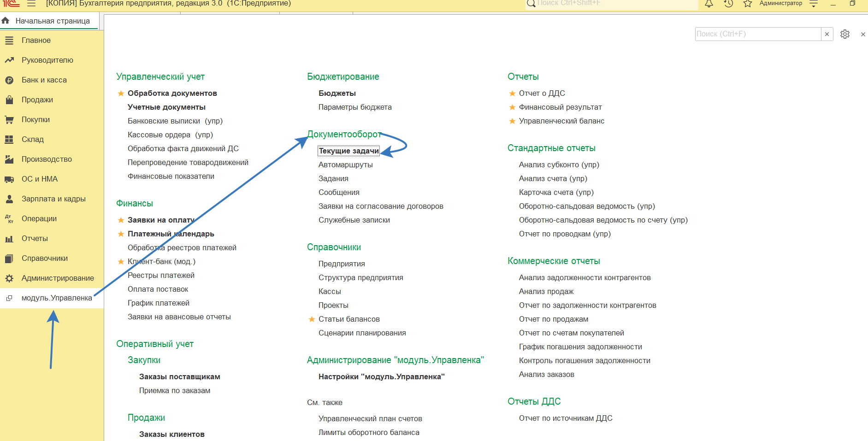This screenshot has width=868, height=441.
Task: Open Параметры бюджета
Action: (x=355, y=107)
